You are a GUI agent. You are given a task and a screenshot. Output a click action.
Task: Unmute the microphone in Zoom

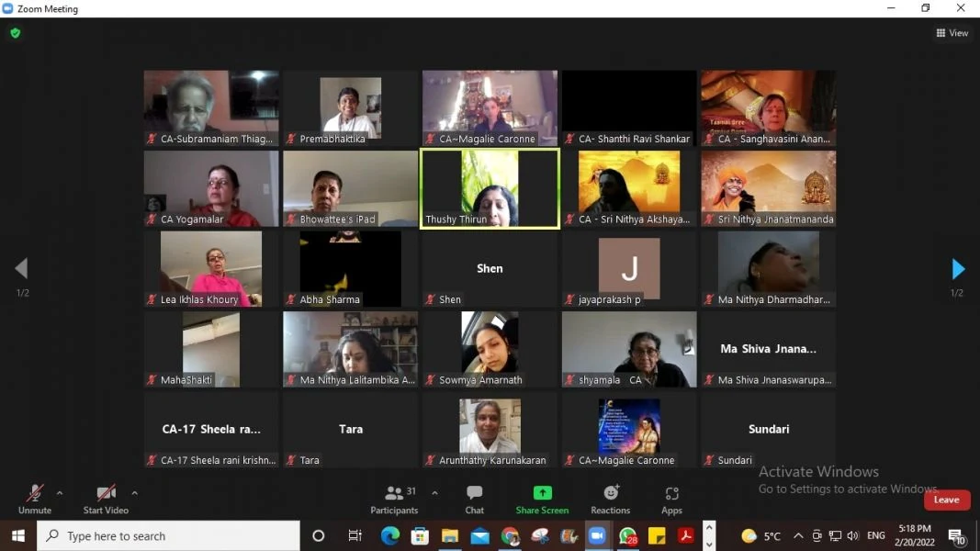(34, 500)
